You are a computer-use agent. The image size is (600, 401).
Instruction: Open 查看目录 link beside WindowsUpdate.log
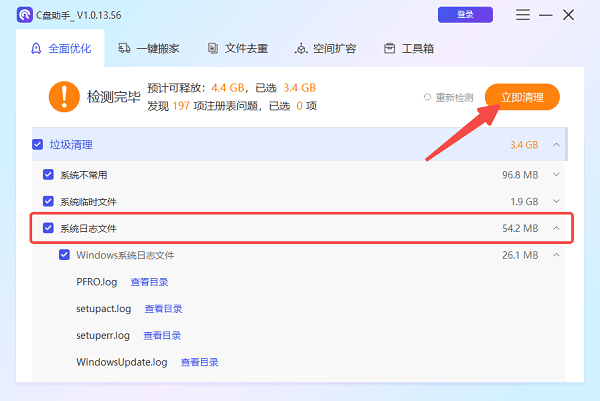[199, 362]
